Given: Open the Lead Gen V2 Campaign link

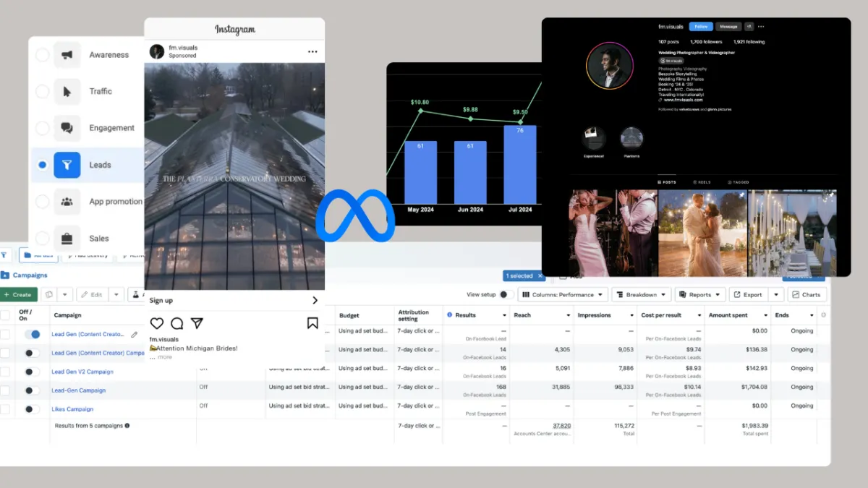Looking at the screenshot, I should pos(82,372).
